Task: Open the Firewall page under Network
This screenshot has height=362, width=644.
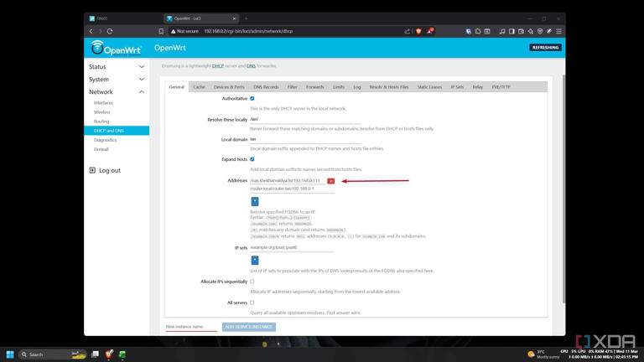Action: click(x=101, y=149)
